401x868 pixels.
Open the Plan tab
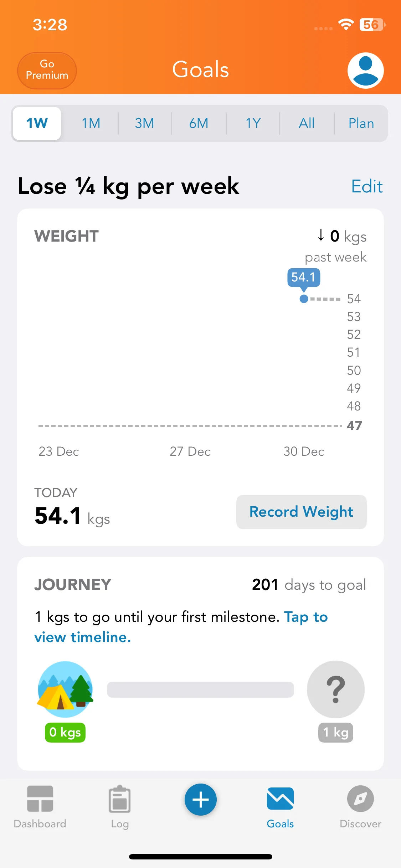(361, 123)
